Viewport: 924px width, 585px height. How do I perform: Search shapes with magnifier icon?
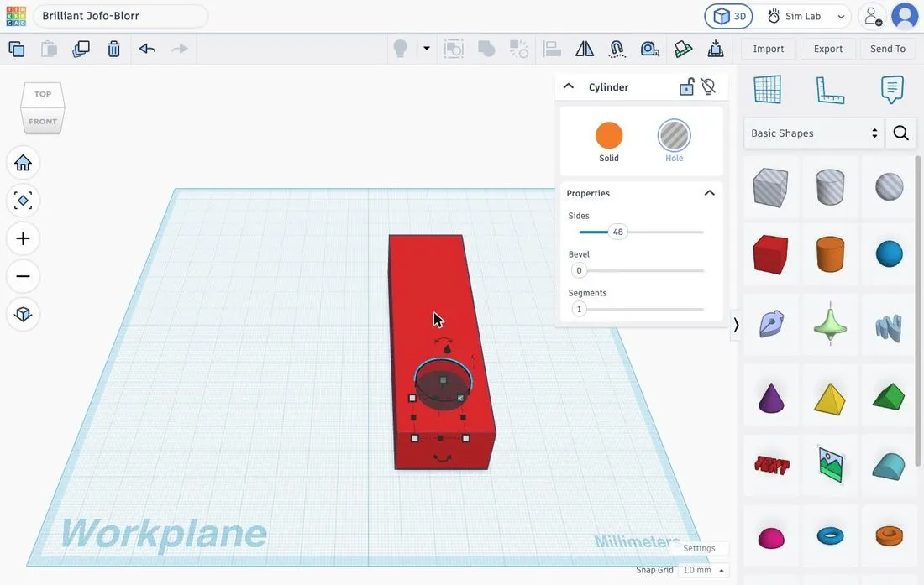coord(900,133)
